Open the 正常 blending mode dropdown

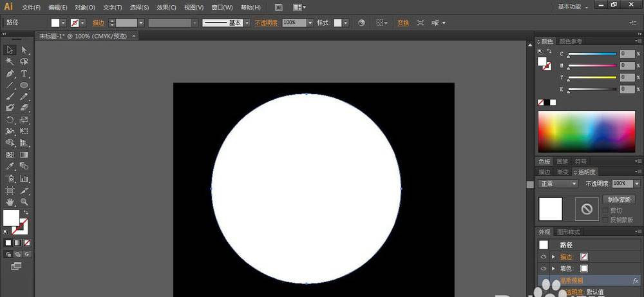click(x=558, y=184)
